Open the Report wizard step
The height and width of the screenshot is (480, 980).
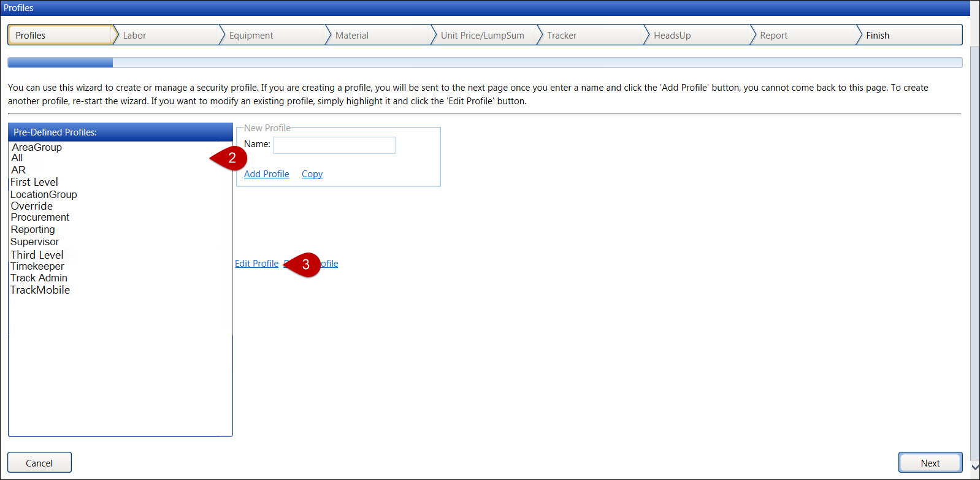pos(773,36)
